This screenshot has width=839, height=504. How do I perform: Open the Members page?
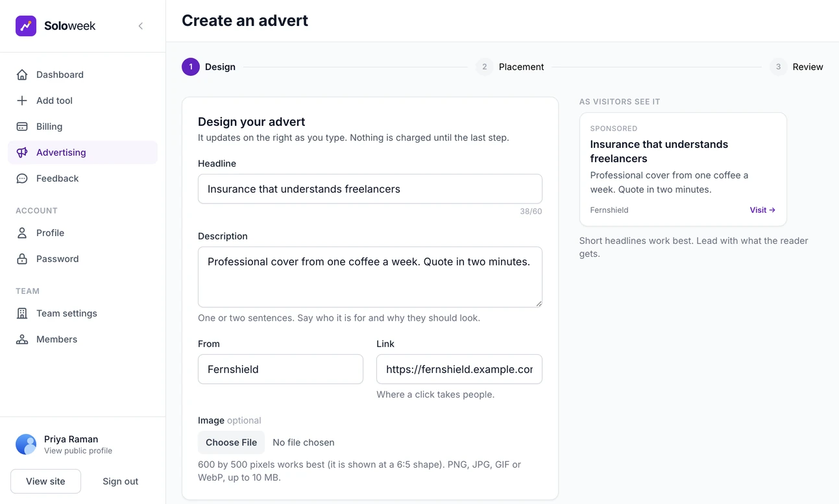coord(82,339)
